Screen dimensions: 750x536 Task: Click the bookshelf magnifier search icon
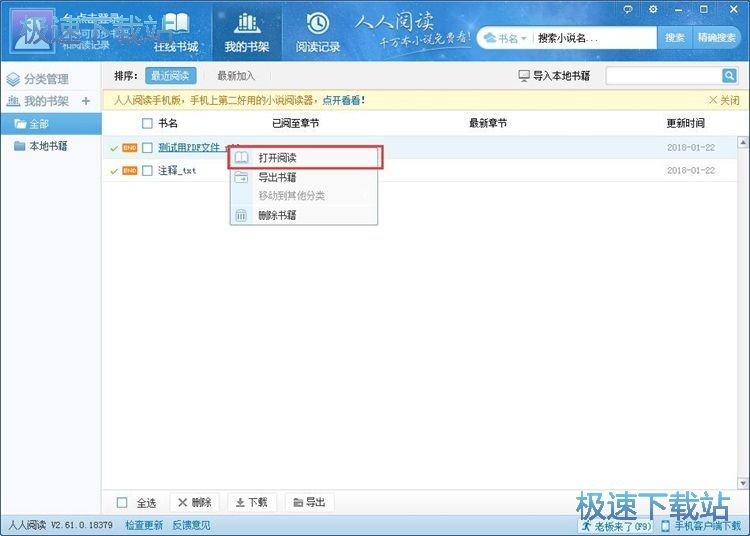(x=729, y=76)
